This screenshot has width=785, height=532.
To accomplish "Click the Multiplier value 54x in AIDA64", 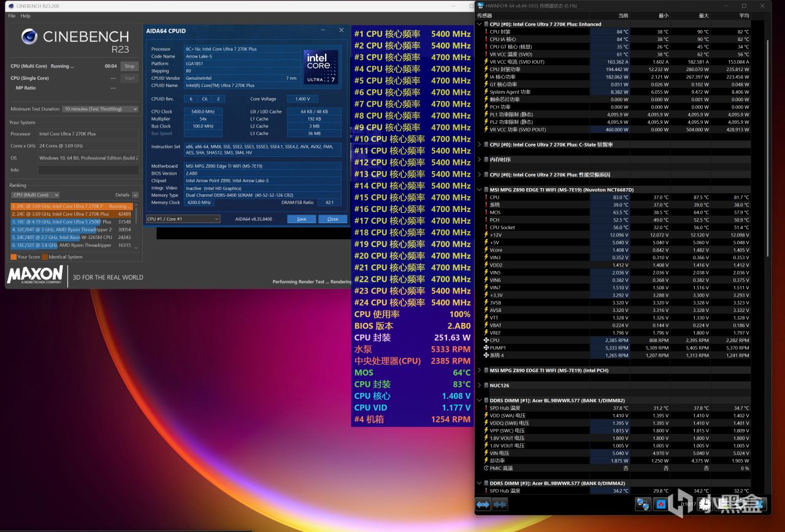I will (x=202, y=119).
